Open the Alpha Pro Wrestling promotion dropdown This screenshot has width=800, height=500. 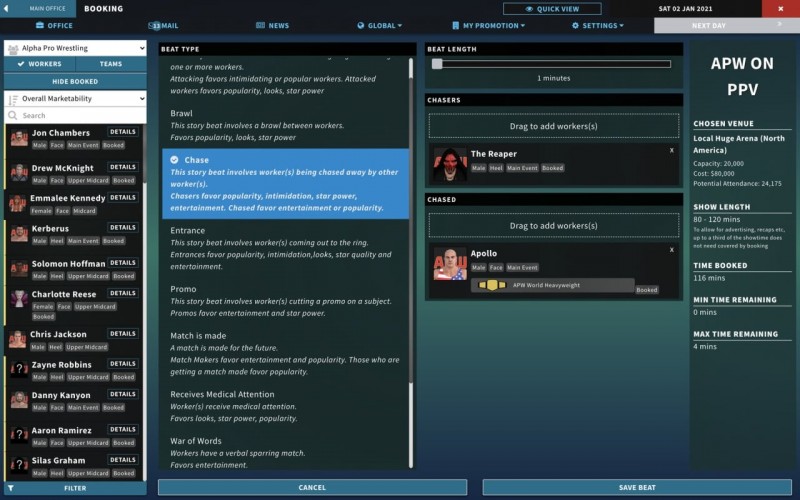tap(75, 48)
